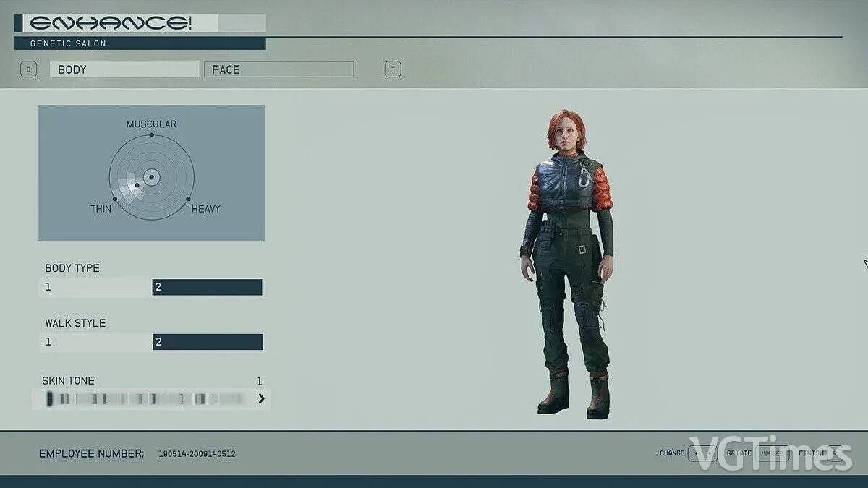Click the Q key icon left of Body tab
Image resolution: width=868 pixels, height=488 pixels.
point(28,69)
